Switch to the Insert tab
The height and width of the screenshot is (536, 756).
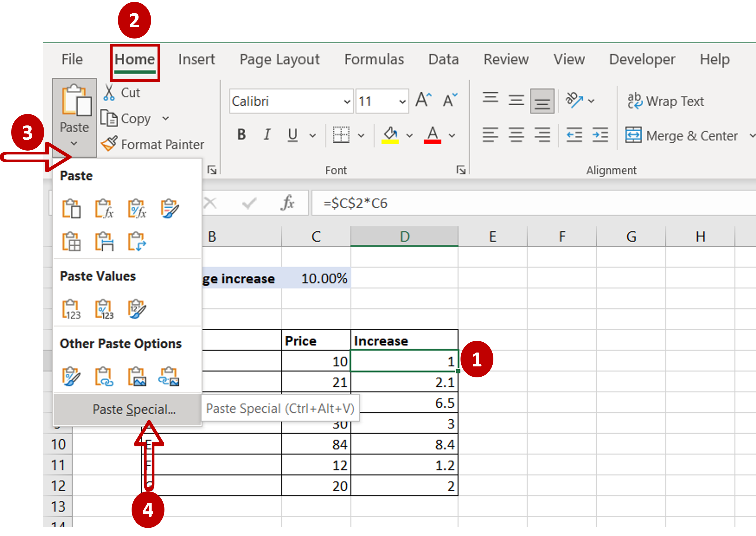[x=196, y=59]
